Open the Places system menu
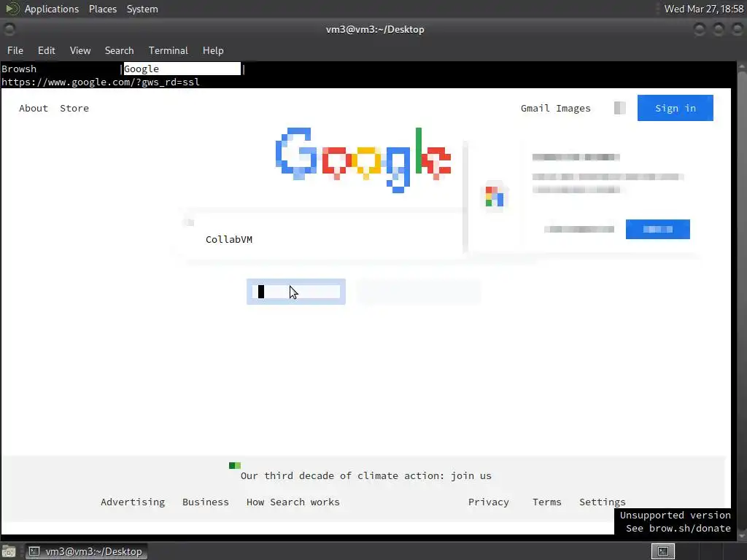Viewport: 747px width, 560px height. [102, 9]
